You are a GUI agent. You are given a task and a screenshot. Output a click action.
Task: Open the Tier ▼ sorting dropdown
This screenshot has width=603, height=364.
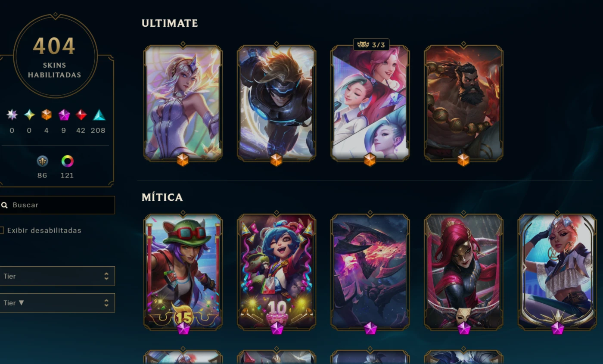[x=57, y=303]
